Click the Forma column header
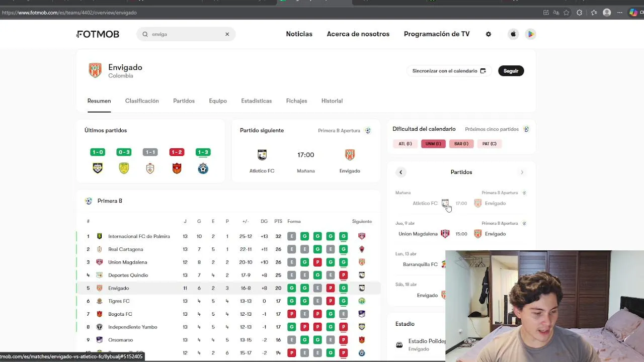This screenshot has height=362, width=644. tap(294, 222)
